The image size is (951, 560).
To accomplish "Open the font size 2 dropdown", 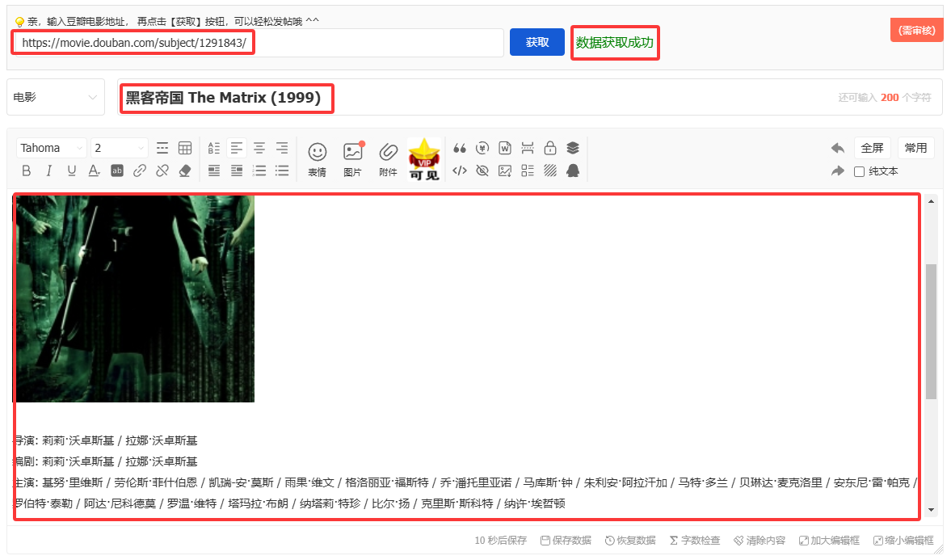I will [x=120, y=148].
